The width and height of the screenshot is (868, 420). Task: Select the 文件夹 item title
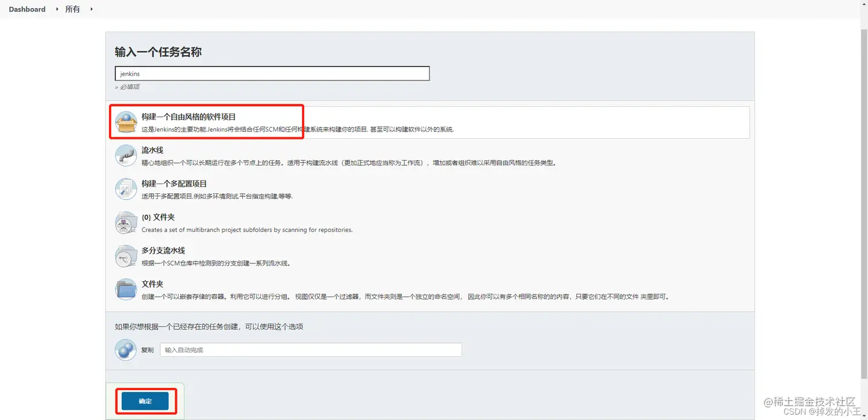point(153,284)
